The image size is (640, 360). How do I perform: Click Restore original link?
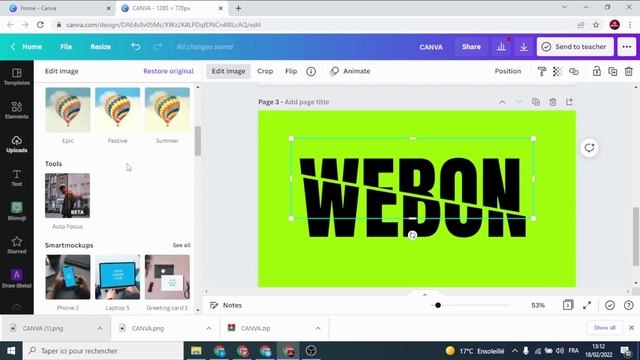(168, 71)
